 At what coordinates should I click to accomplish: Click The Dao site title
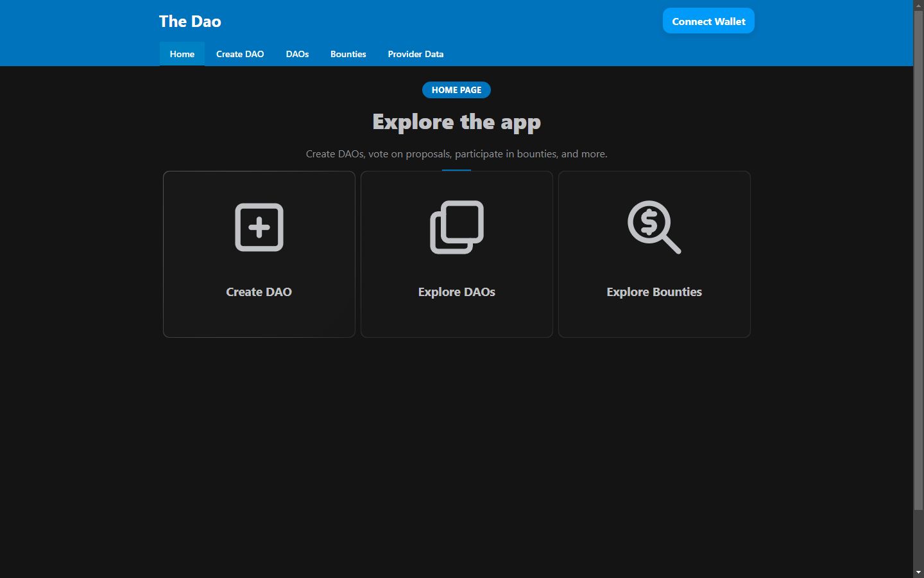coord(190,21)
